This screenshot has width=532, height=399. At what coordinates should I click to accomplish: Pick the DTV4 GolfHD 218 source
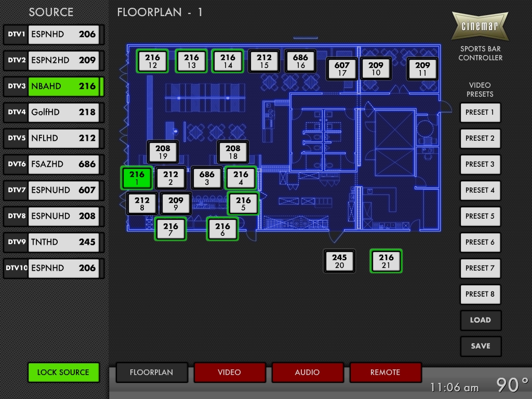(54, 112)
